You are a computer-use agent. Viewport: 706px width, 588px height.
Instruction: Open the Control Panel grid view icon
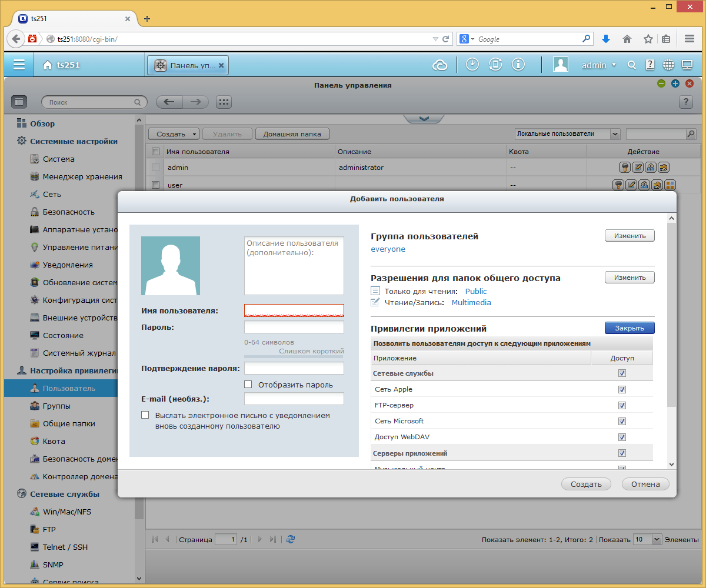223,102
